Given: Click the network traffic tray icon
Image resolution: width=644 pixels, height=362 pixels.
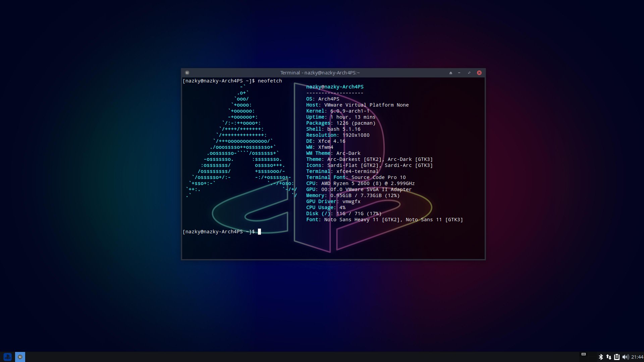Looking at the screenshot, I should 608,357.
